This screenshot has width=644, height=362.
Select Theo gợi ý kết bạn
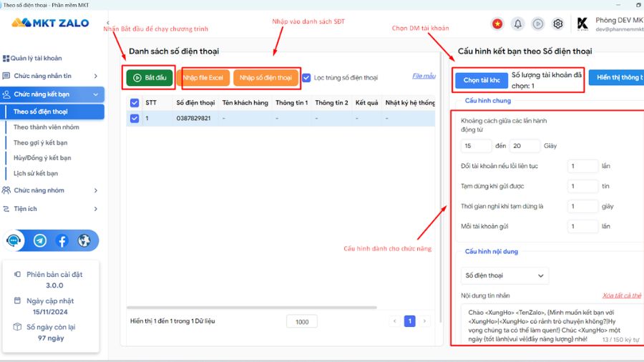coord(40,143)
